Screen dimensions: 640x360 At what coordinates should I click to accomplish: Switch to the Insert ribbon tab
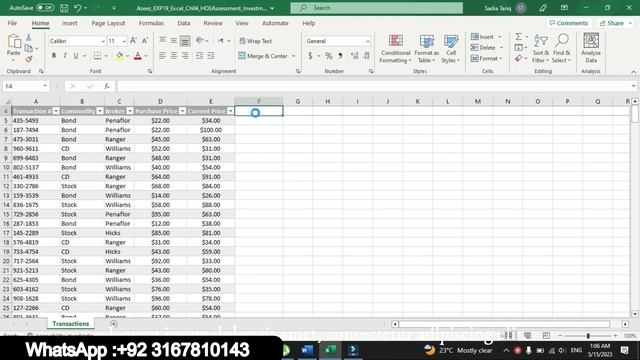tap(69, 23)
